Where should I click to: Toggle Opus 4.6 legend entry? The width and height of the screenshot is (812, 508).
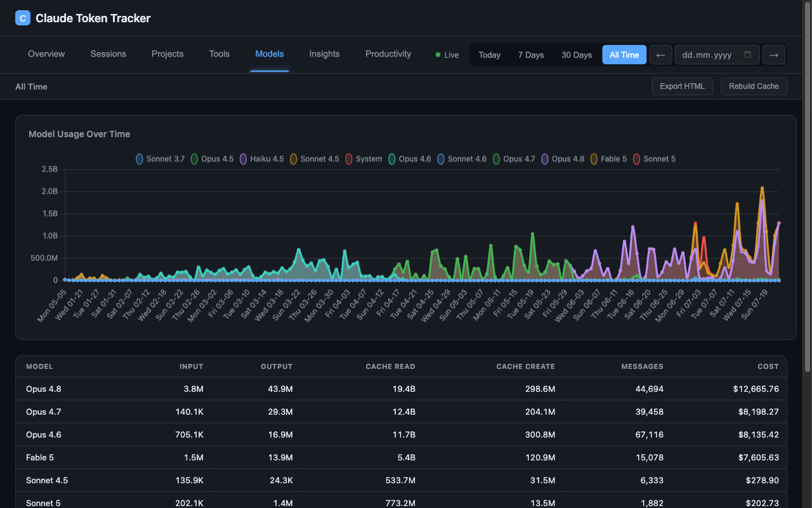click(x=410, y=159)
